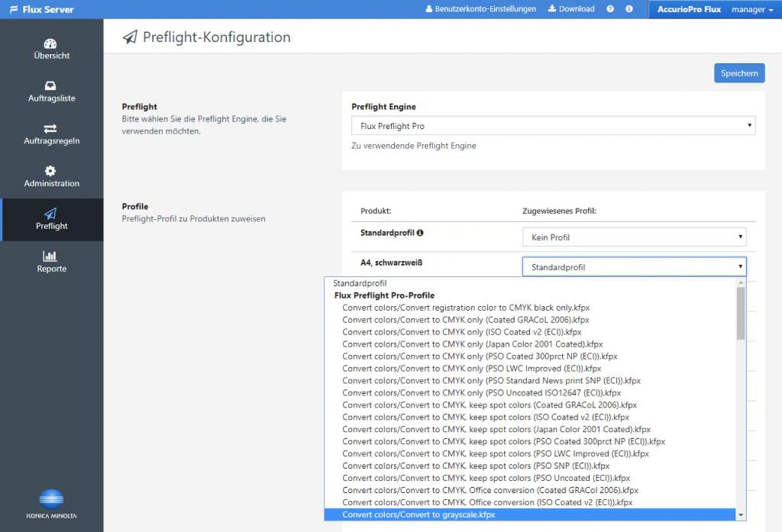Open Administration gear icon
782x532 pixels.
(x=51, y=171)
